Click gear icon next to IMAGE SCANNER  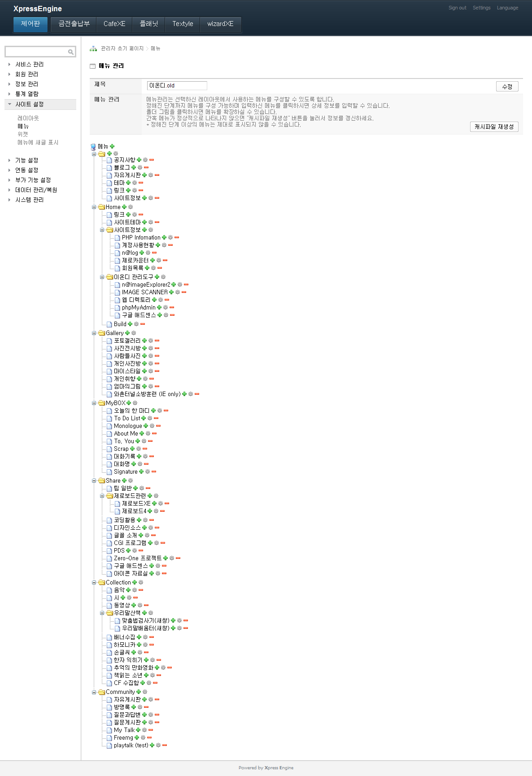coord(178,292)
